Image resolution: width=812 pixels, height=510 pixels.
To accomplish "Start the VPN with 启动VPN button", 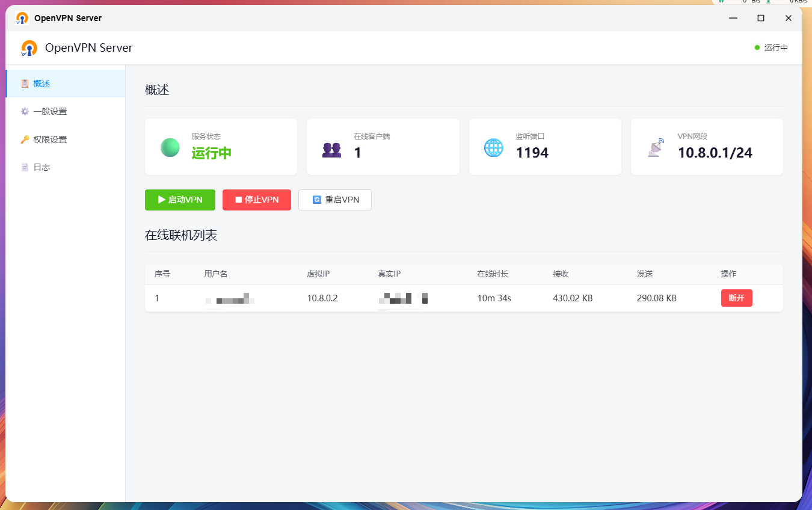I will (x=180, y=200).
